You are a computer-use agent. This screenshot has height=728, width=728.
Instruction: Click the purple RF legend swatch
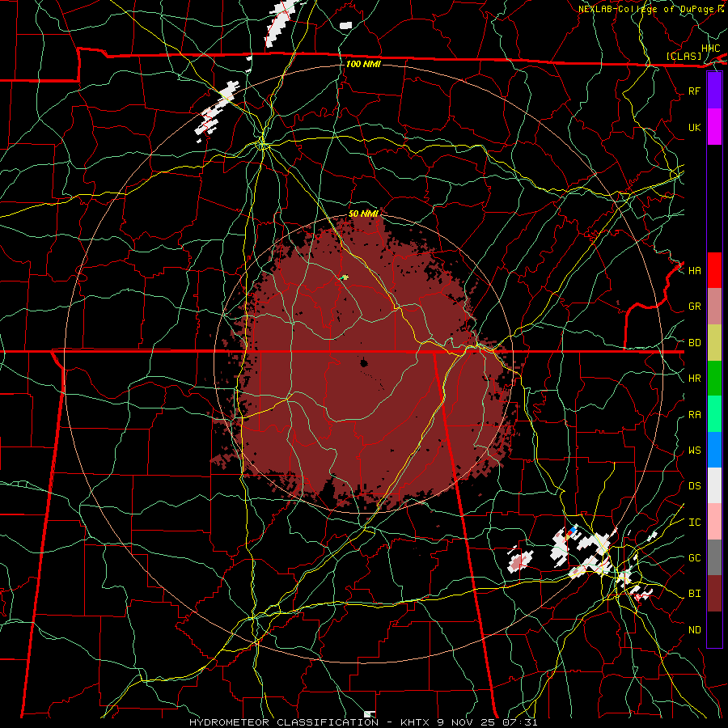(x=714, y=91)
